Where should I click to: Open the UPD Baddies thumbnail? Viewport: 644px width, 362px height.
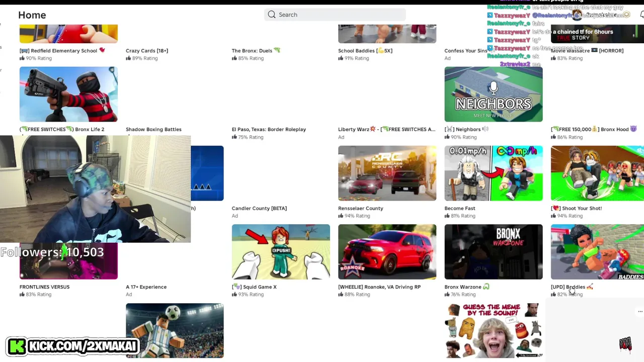tap(597, 252)
